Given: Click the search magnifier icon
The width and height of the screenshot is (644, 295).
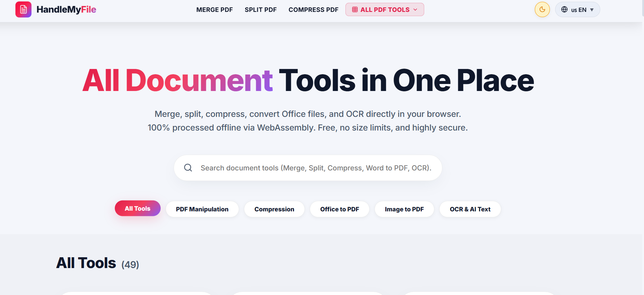Looking at the screenshot, I should pos(188,168).
